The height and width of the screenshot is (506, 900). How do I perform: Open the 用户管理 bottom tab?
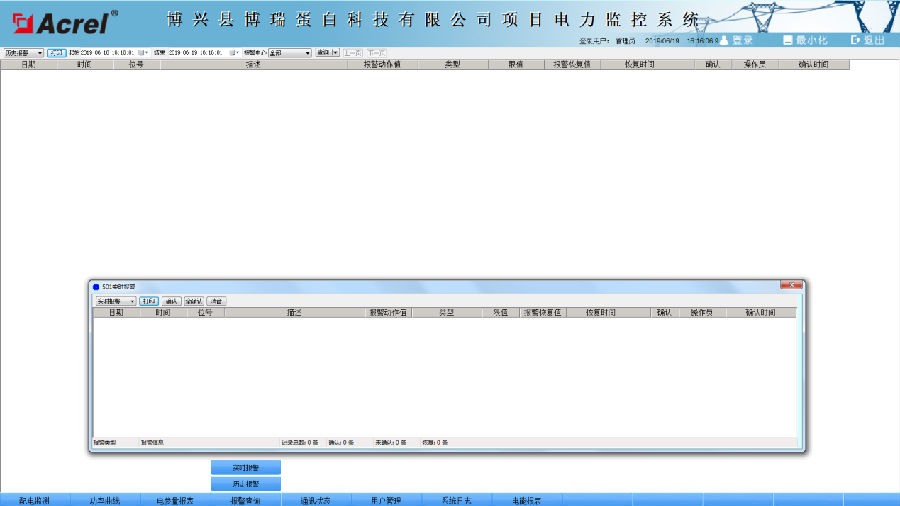[x=386, y=500]
